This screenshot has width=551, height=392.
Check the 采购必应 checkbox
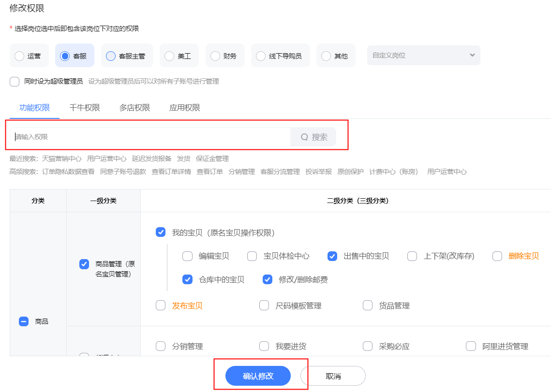pyautogui.click(x=368, y=346)
